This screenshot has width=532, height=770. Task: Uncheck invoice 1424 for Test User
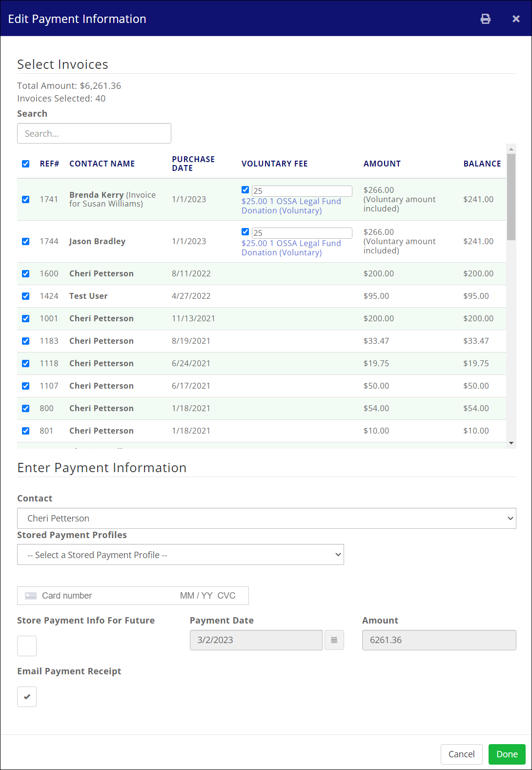click(26, 296)
